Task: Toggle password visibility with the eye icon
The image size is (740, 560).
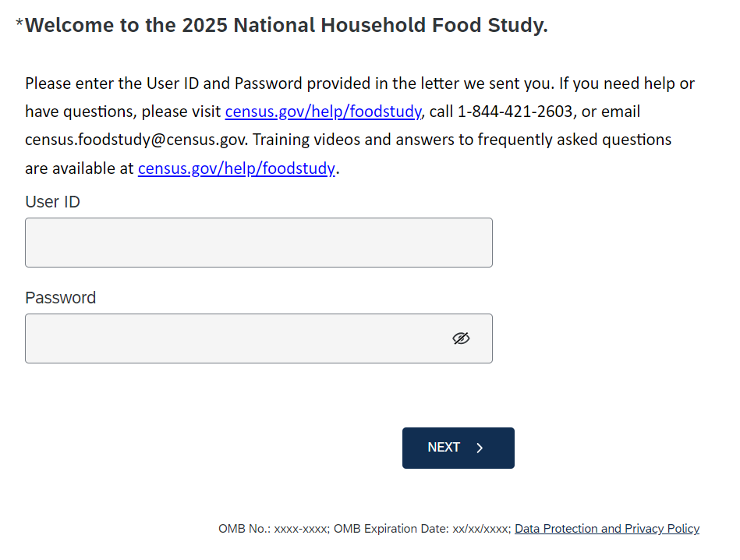Action: 461,338
